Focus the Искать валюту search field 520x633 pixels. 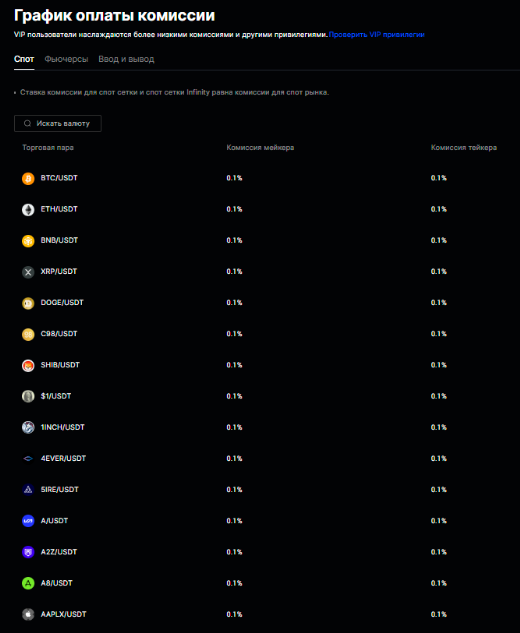pyautogui.click(x=58, y=124)
